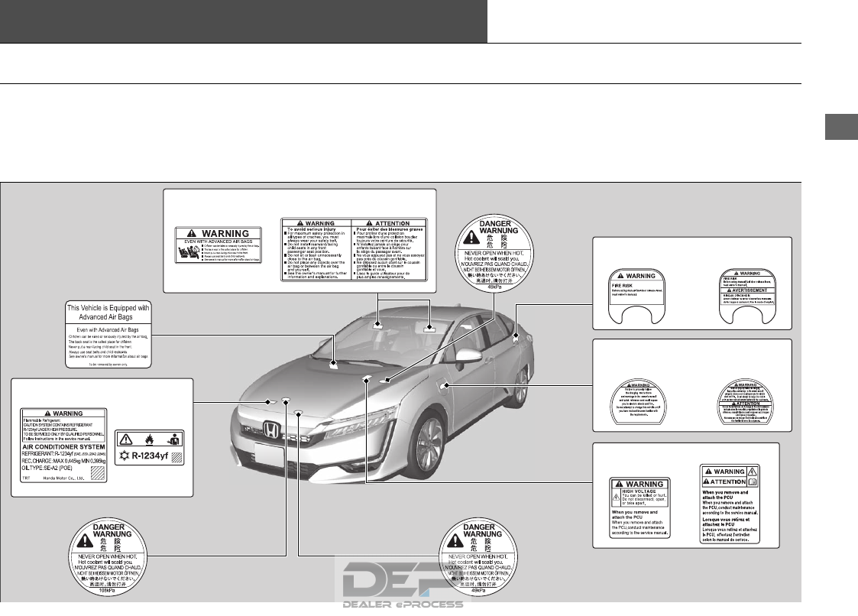Select the R-1234yf refrigerant label
This screenshot has height=616, width=858.
[x=150, y=447]
